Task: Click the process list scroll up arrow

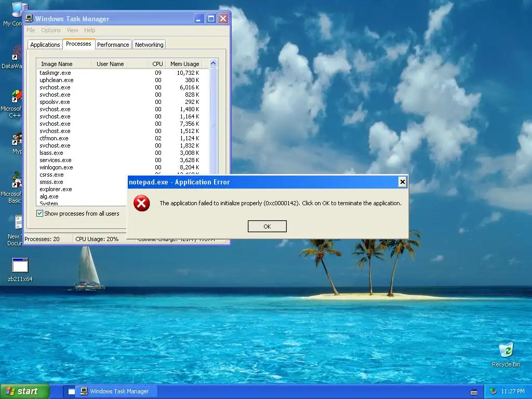Action: (x=213, y=63)
